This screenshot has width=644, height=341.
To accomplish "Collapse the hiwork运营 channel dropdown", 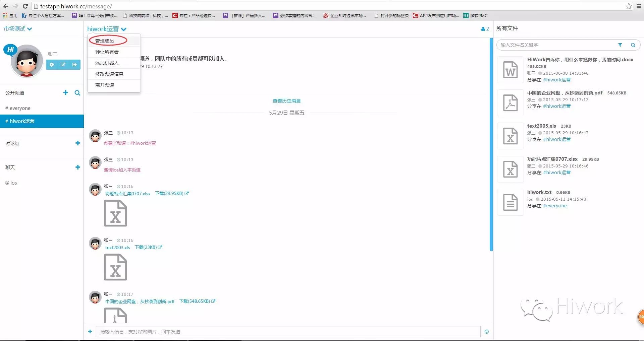I will point(107,29).
